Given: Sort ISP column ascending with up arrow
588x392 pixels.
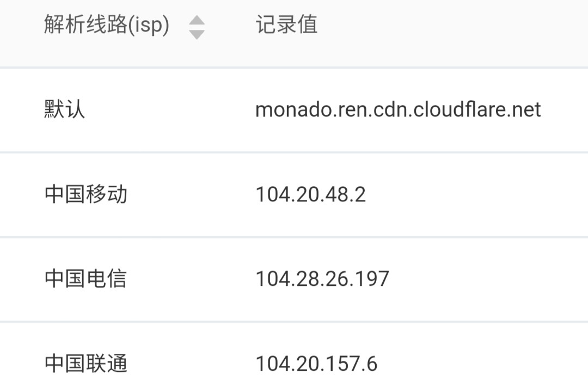Looking at the screenshot, I should (x=197, y=21).
